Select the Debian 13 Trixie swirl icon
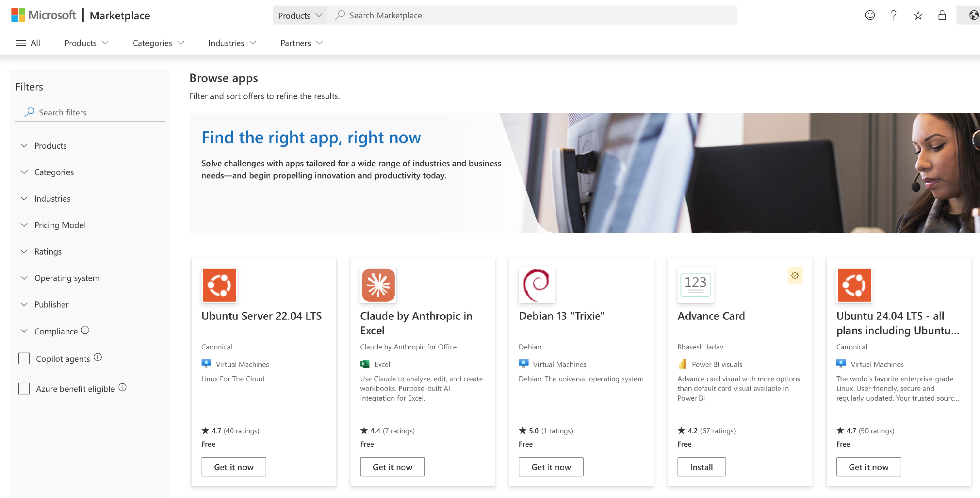This screenshot has width=980, height=498. [x=536, y=285]
